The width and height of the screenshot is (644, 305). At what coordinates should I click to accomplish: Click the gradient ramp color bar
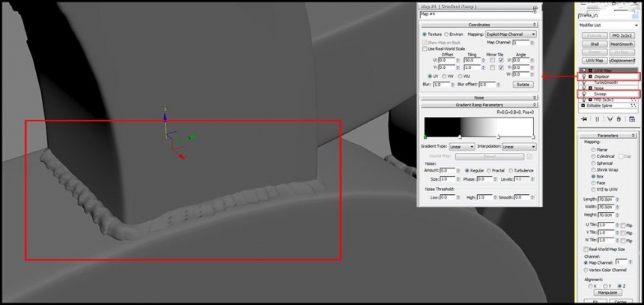click(479, 126)
